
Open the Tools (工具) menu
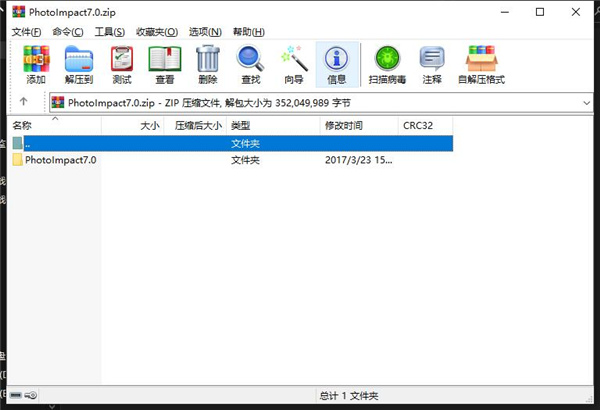point(110,32)
